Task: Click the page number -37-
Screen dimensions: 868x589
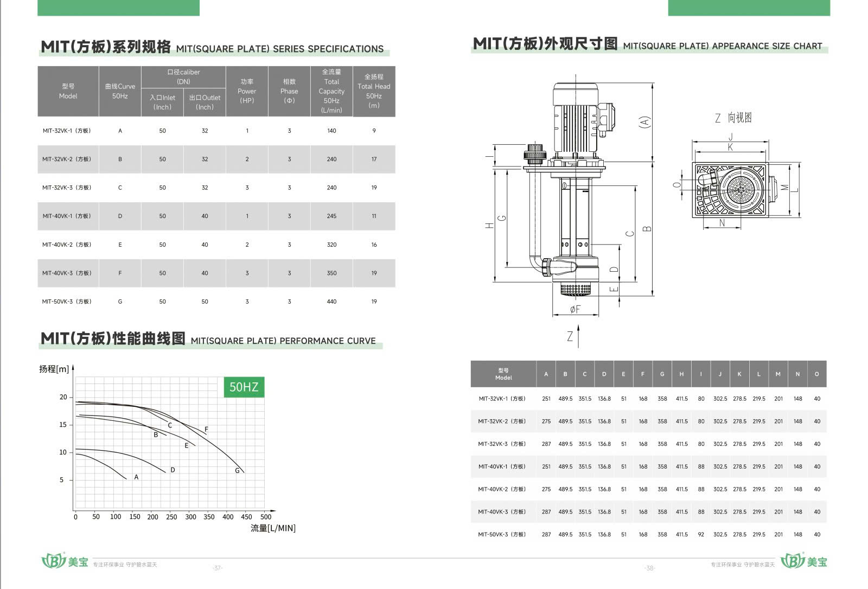Action: [x=218, y=568]
